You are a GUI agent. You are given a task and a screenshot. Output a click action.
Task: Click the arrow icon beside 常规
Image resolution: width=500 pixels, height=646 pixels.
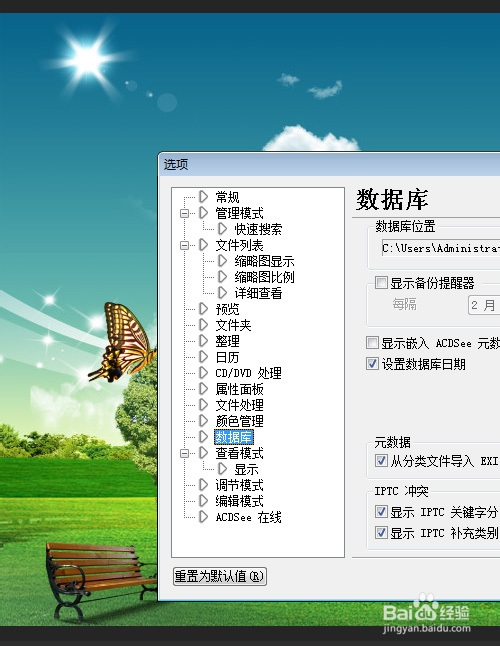pos(203,197)
